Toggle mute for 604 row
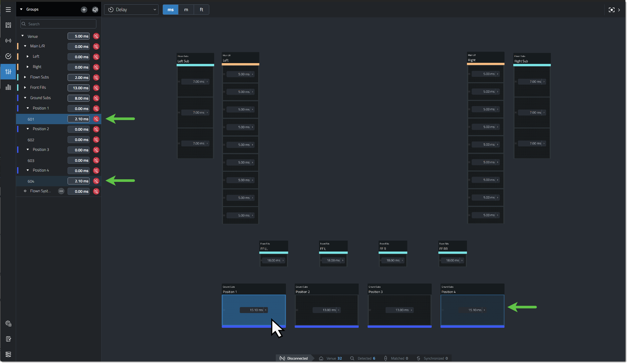 (x=96, y=181)
